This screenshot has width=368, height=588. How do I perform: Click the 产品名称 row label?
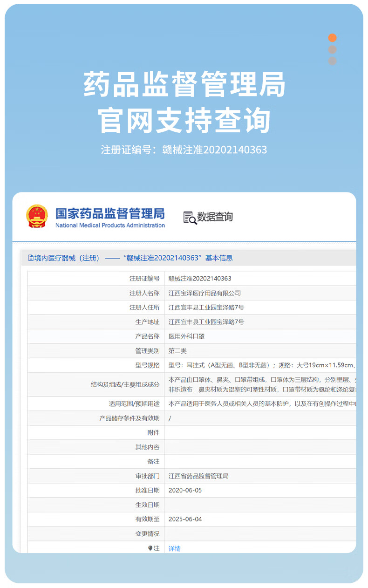[147, 336]
